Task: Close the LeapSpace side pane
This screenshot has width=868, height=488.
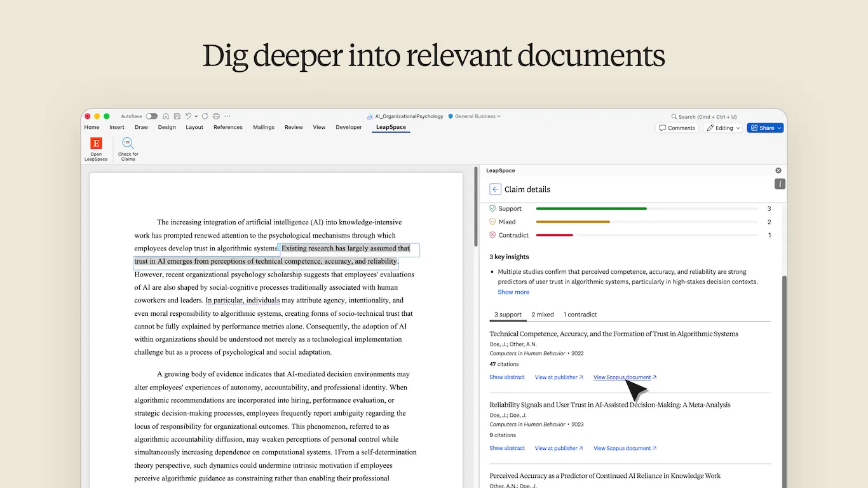Action: [778, 170]
